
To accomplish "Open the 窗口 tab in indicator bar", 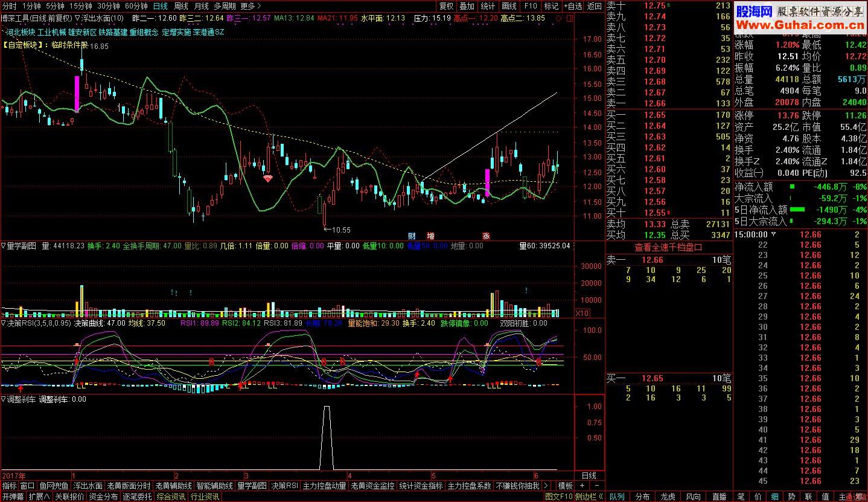I will pos(27,486).
